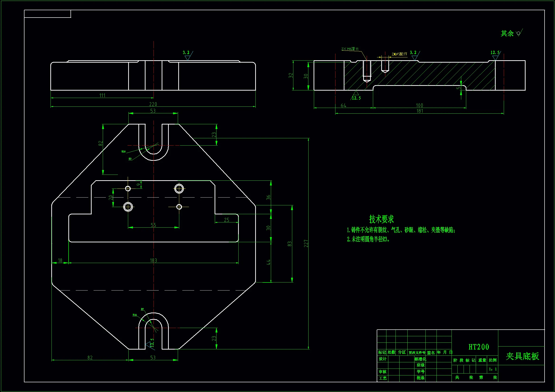Select the 55 hole spacing dimension
The width and height of the screenshot is (555, 392).
153,225
